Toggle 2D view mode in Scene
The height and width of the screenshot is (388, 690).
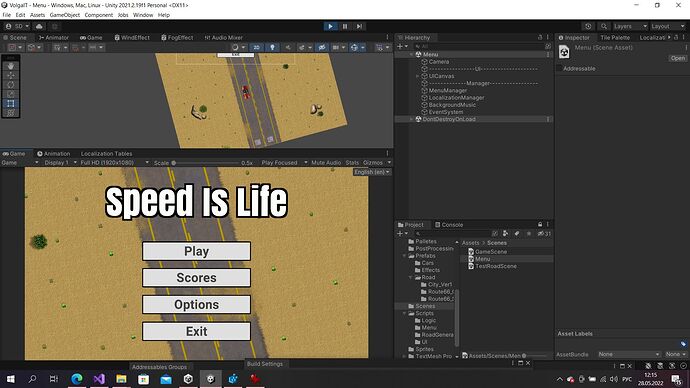pyautogui.click(x=257, y=48)
